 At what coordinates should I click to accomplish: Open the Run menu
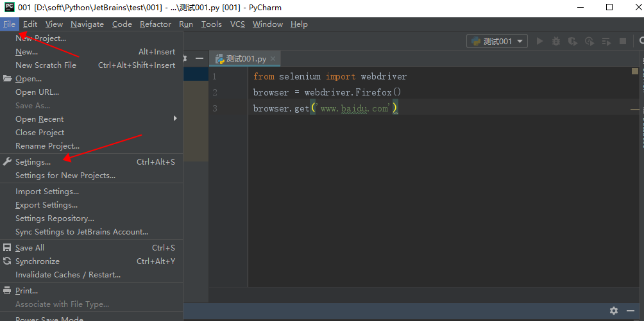(186, 24)
